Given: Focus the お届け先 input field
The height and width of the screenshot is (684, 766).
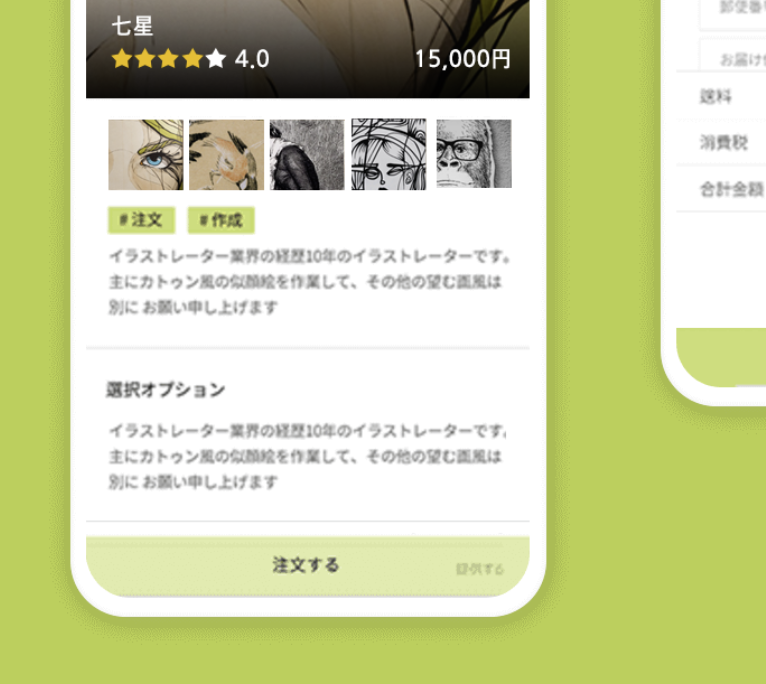Looking at the screenshot, I should pyautogui.click(x=733, y=55).
